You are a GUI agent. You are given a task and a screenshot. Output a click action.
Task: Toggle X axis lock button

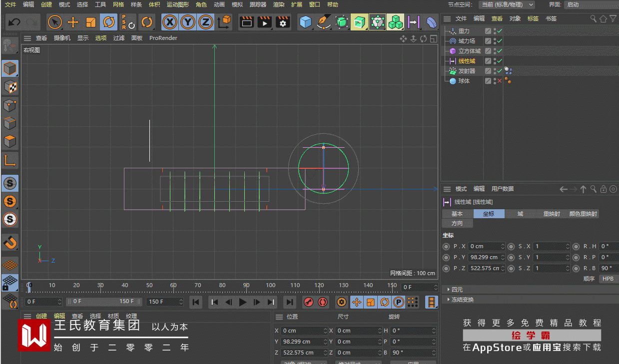(170, 22)
